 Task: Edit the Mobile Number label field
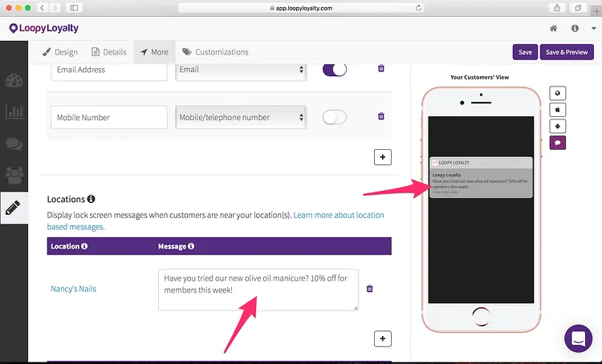[x=109, y=117]
